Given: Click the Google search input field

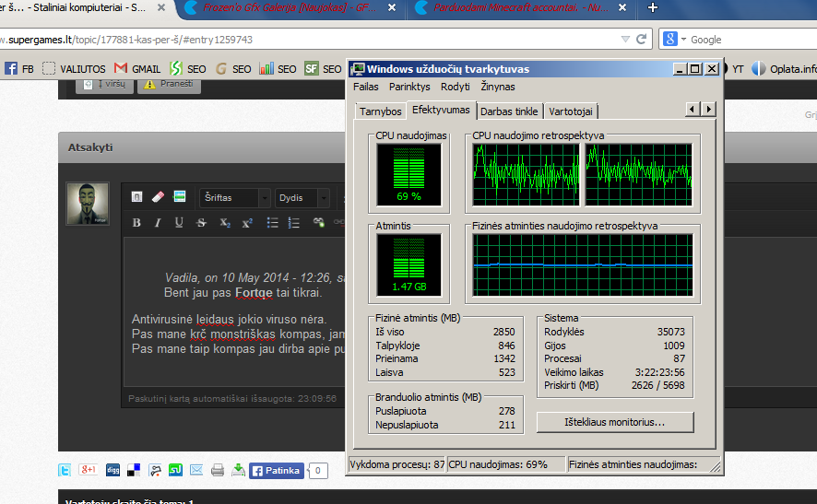Looking at the screenshot, I should (x=752, y=40).
